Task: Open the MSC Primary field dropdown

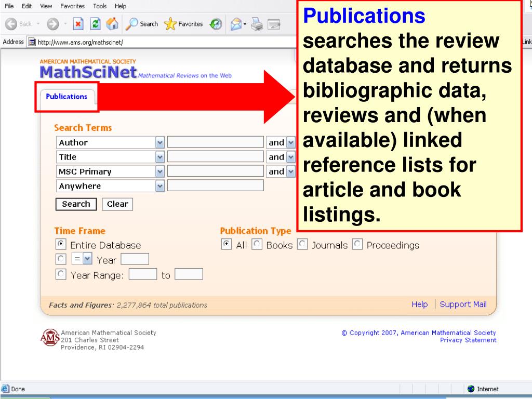Action: point(160,171)
